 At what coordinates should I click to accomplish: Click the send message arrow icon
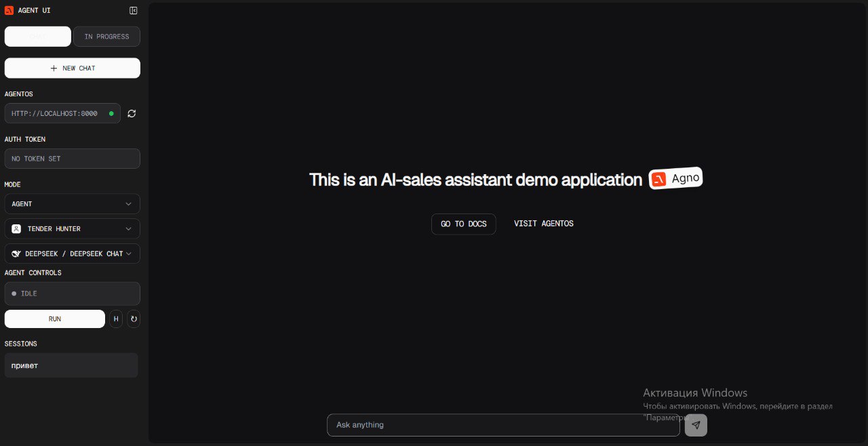(696, 425)
